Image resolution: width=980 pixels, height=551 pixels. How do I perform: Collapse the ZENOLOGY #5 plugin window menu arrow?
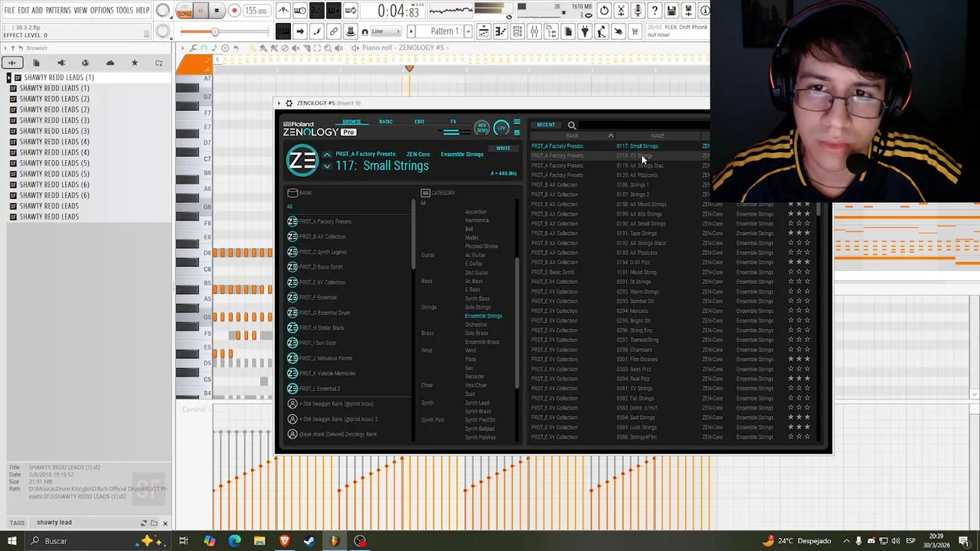[280, 103]
